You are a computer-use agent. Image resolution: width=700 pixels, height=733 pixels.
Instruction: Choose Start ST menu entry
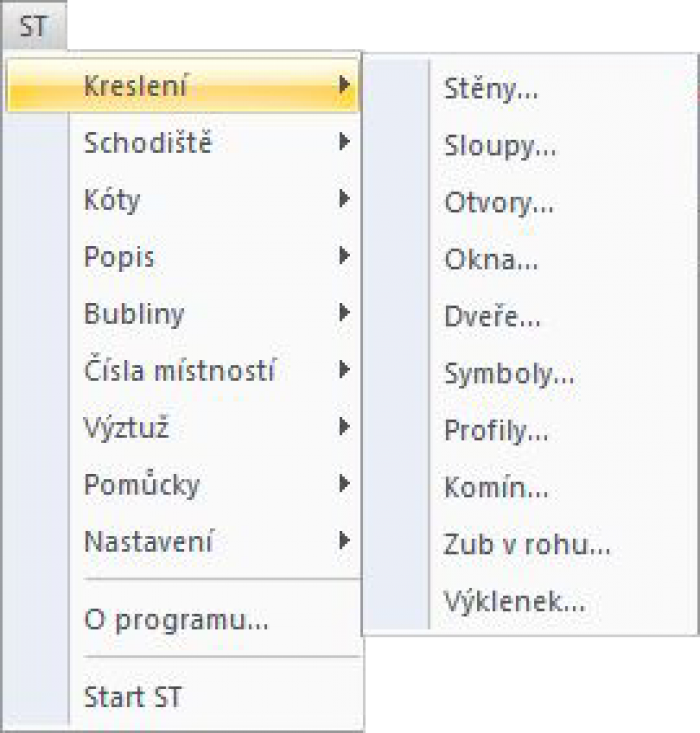click(x=133, y=696)
